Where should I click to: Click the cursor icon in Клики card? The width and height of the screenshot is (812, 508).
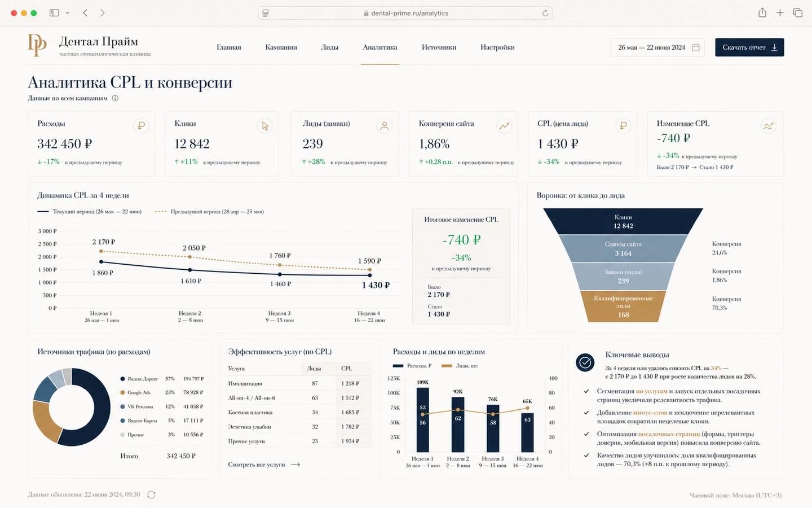pyautogui.click(x=265, y=126)
